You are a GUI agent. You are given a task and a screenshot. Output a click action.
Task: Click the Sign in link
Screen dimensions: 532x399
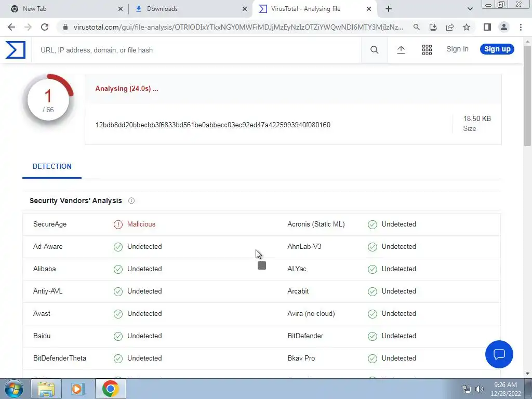pos(457,49)
